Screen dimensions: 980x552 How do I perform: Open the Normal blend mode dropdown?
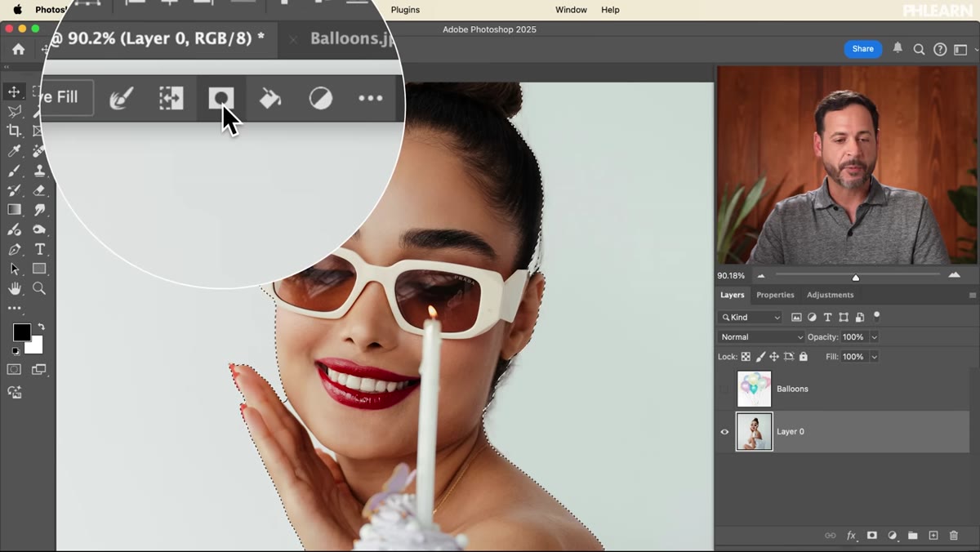[761, 337]
